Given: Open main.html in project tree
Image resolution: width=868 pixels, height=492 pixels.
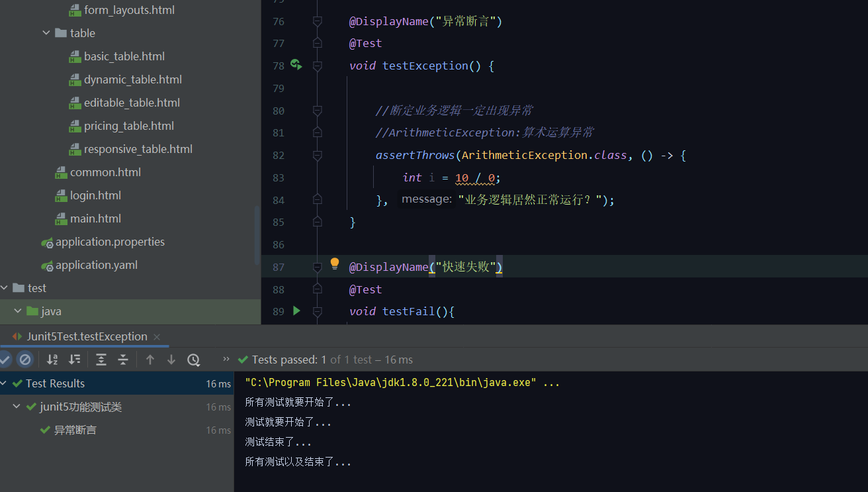Looking at the screenshot, I should click(x=95, y=219).
